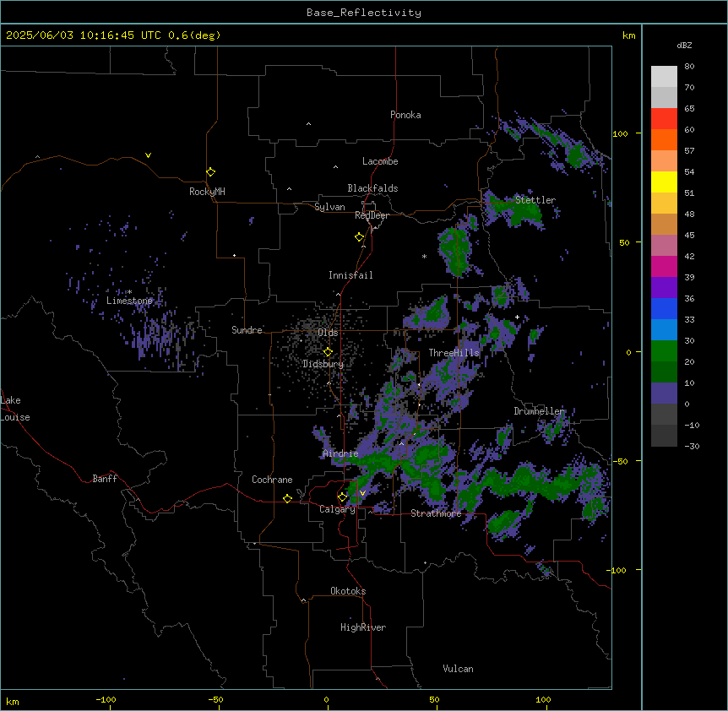Select the Calgary label
Image resolution: width=728 pixels, height=711 pixels.
pos(337,509)
